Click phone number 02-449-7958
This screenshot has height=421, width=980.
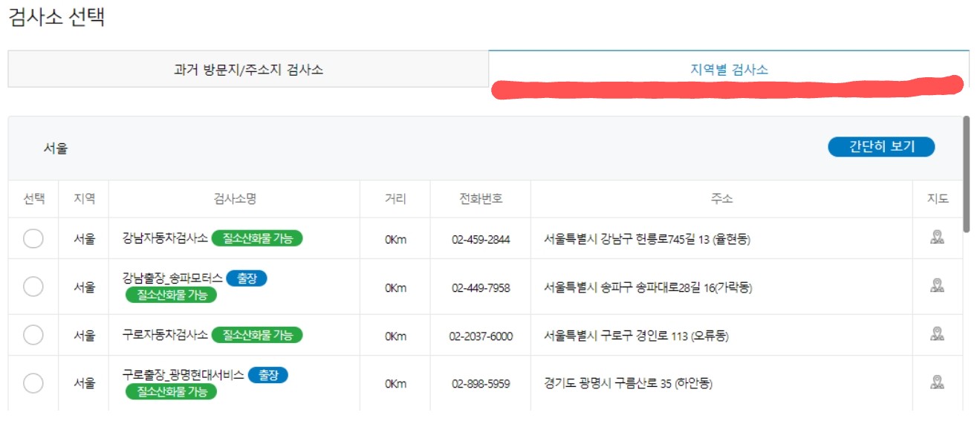[x=481, y=288]
